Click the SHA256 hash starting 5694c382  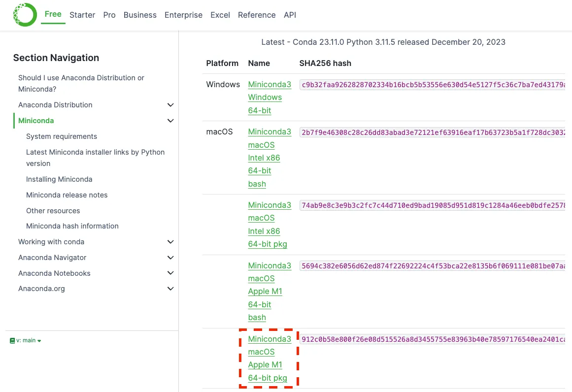tap(432, 266)
